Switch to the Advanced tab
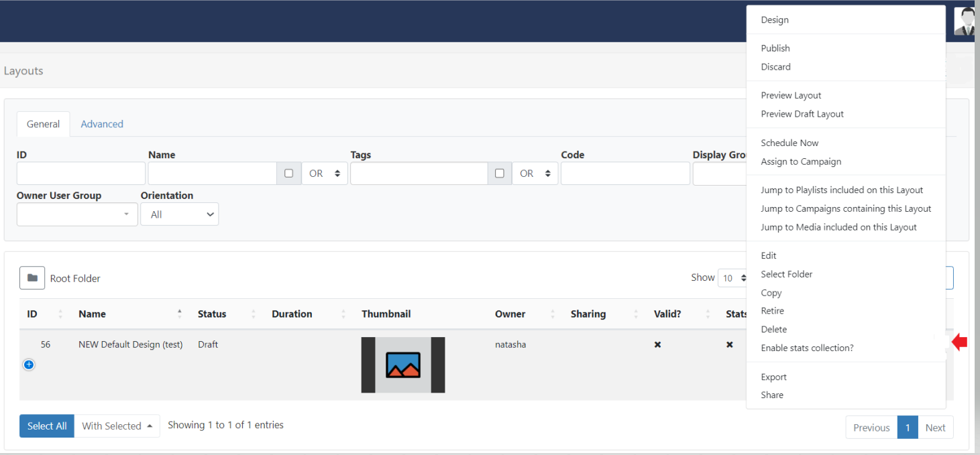 (x=102, y=124)
